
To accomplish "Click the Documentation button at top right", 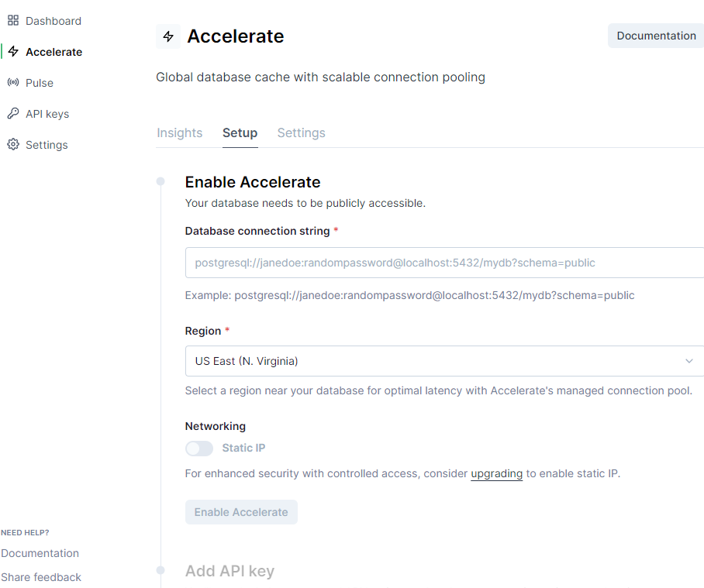I will point(655,36).
